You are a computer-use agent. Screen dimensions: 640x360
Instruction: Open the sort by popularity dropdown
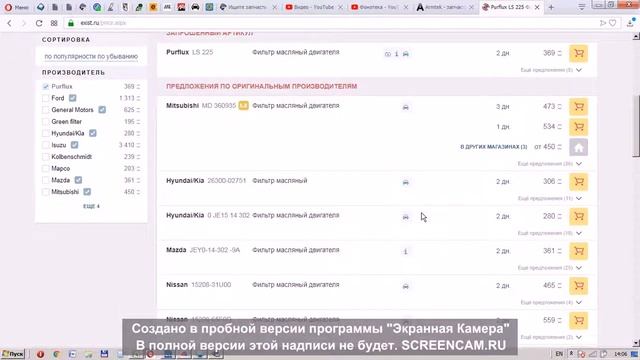pyautogui.click(x=91, y=56)
